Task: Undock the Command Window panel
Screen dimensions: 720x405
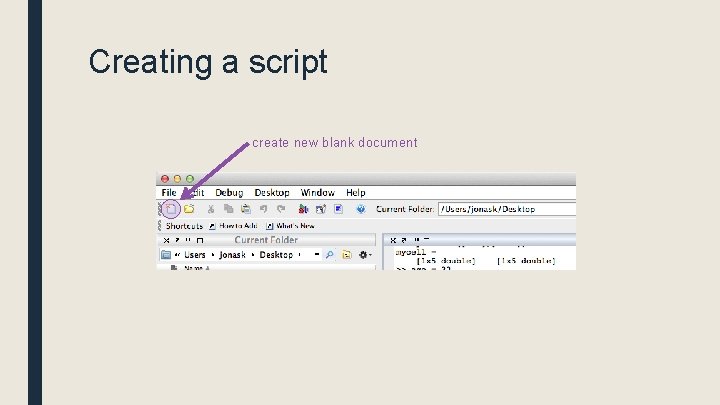Action: pyautogui.click(x=404, y=240)
